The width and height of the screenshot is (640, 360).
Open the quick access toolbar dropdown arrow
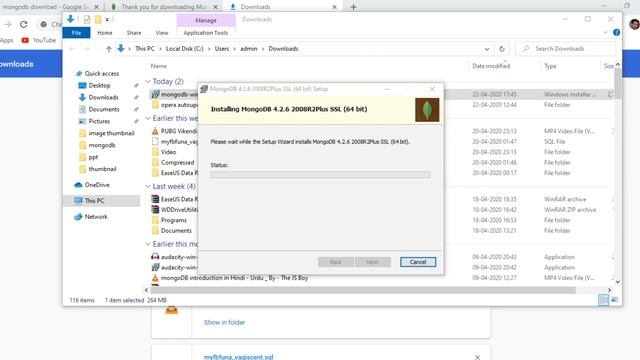point(107,20)
